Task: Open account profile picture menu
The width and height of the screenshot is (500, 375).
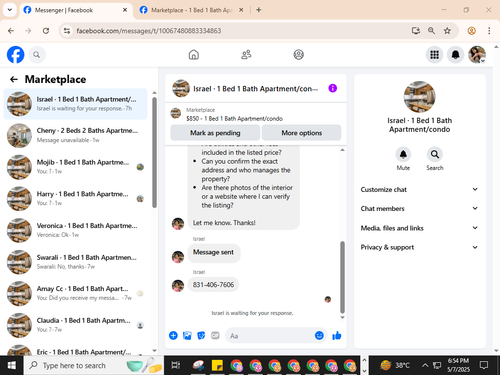Action: tap(477, 55)
